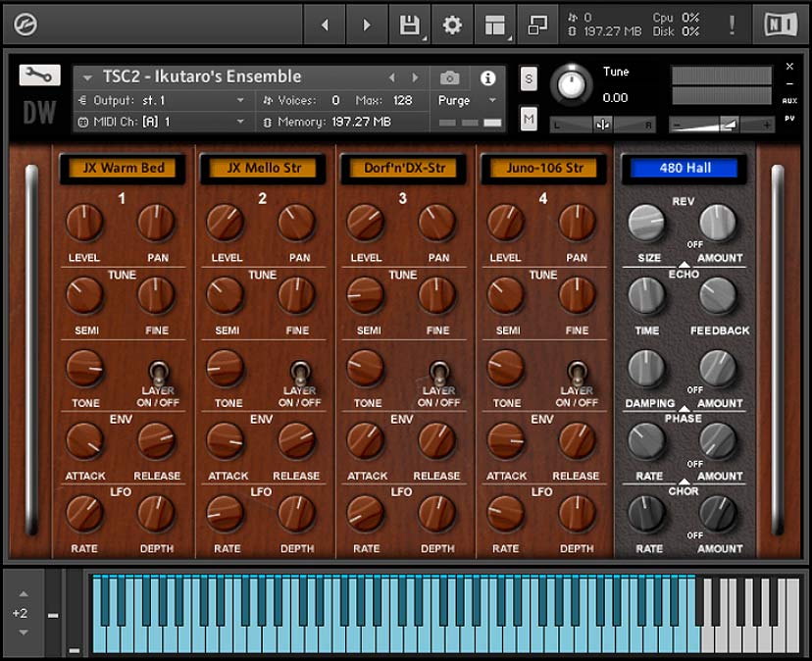Open the instrument info panel icon
The width and height of the screenshot is (812, 661).
point(488,79)
